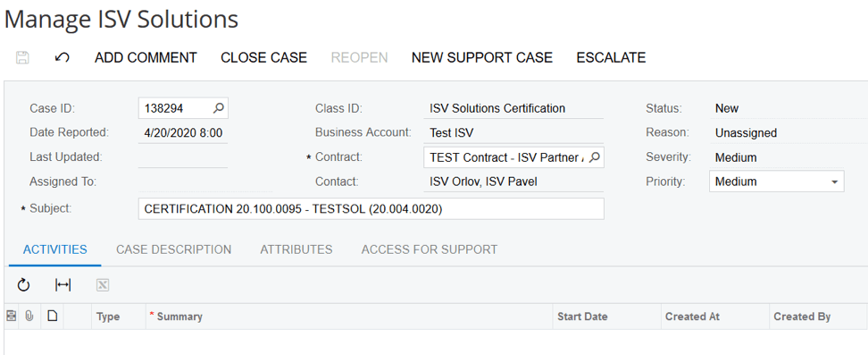Image resolution: width=868 pixels, height=355 pixels.
Task: Click the document column header icon
Action: tap(52, 317)
